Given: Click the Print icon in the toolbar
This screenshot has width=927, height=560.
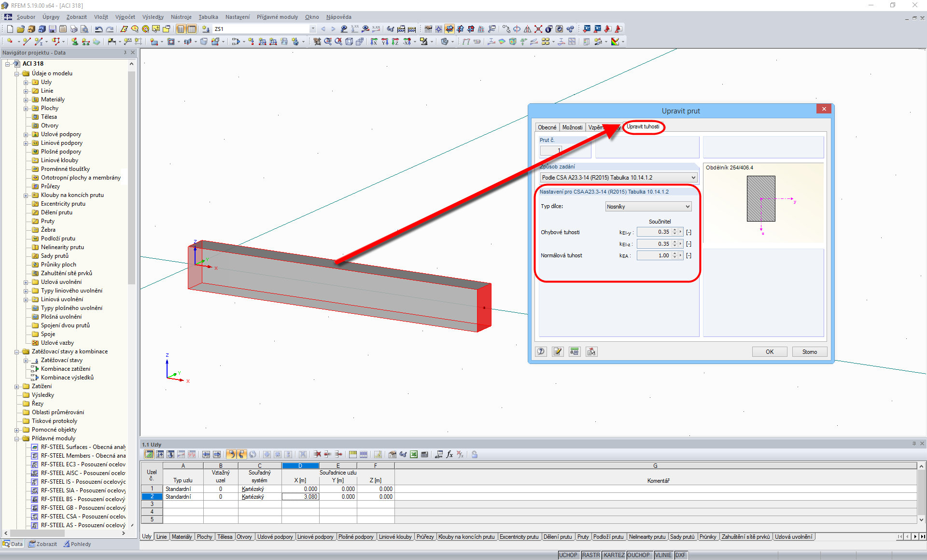Looking at the screenshot, I should 73,29.
